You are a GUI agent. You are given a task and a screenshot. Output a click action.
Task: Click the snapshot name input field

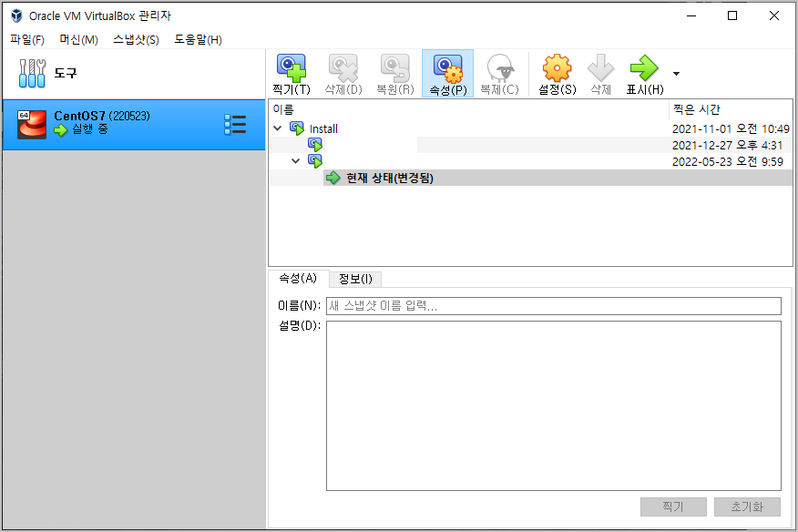coord(547,305)
